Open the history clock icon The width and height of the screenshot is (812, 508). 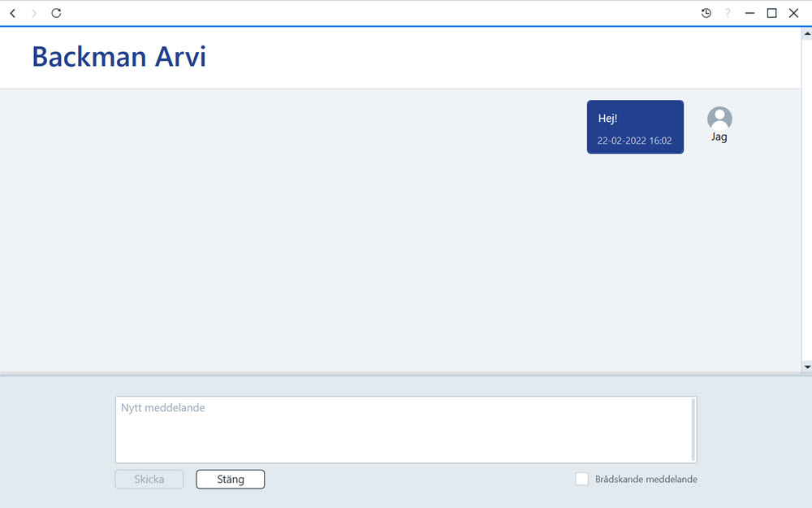[x=706, y=13]
